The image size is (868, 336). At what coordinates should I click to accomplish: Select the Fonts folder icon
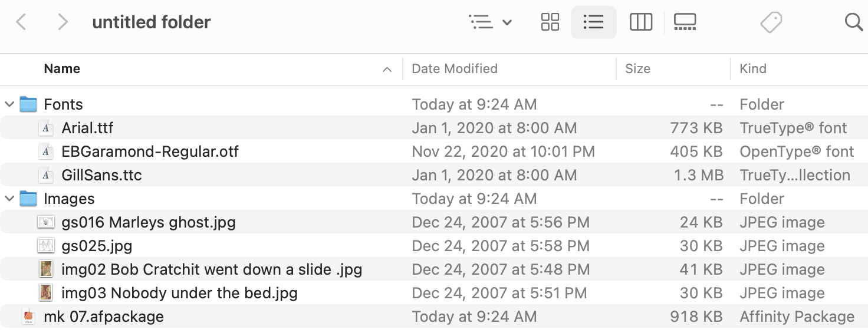28,104
